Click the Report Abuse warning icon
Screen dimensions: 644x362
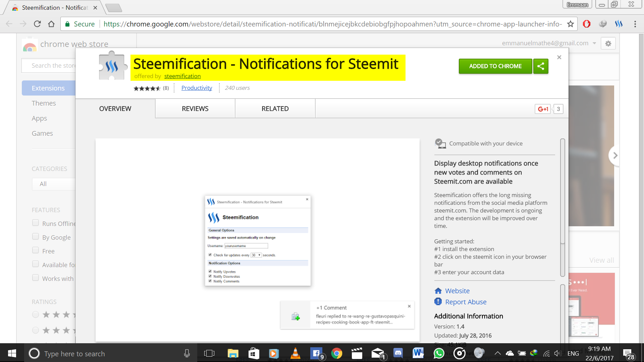tap(438, 302)
